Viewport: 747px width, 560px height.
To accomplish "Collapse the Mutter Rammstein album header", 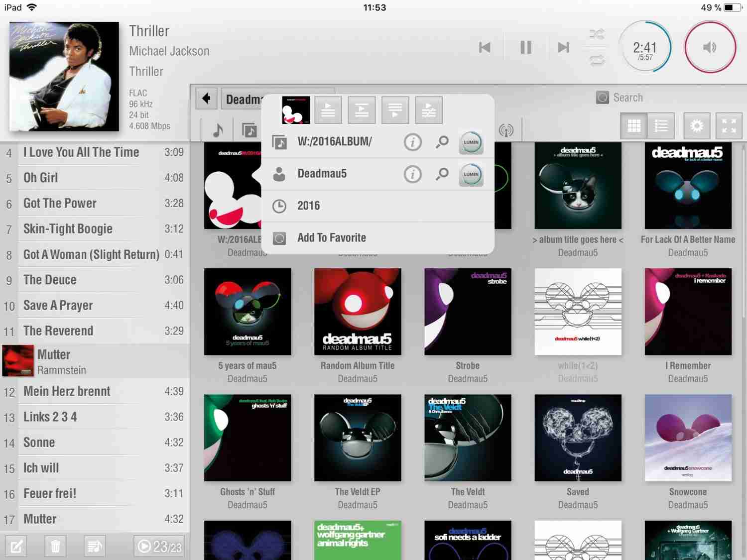I will tap(95, 361).
